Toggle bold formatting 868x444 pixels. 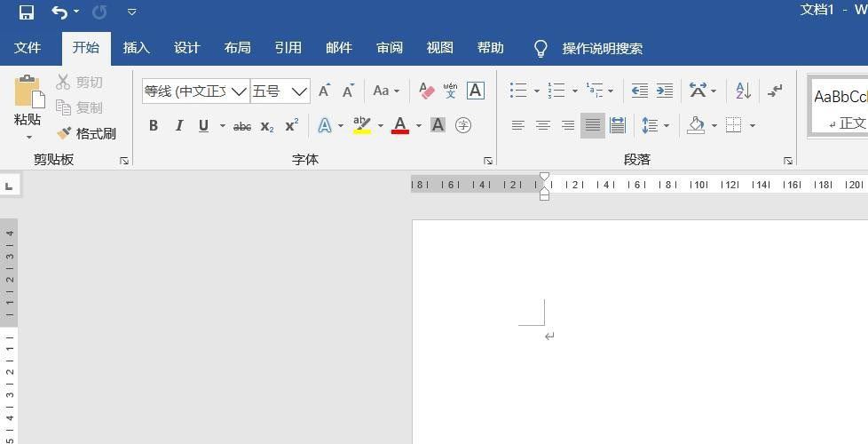pos(154,126)
